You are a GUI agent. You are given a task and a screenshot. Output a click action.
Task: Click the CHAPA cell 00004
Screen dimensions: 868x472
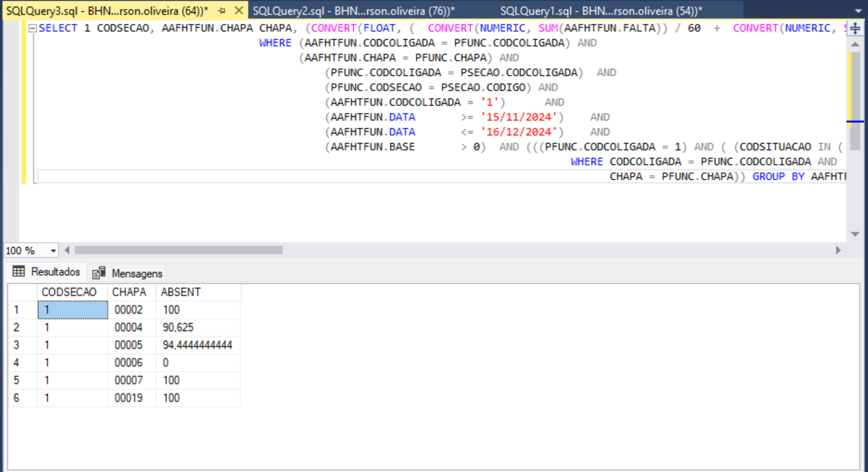tap(131, 327)
